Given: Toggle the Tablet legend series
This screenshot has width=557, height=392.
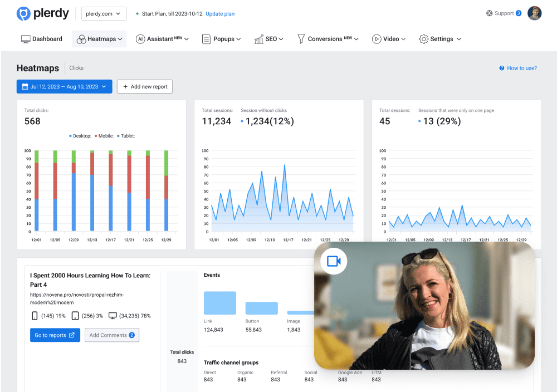Looking at the screenshot, I should pyautogui.click(x=126, y=136).
